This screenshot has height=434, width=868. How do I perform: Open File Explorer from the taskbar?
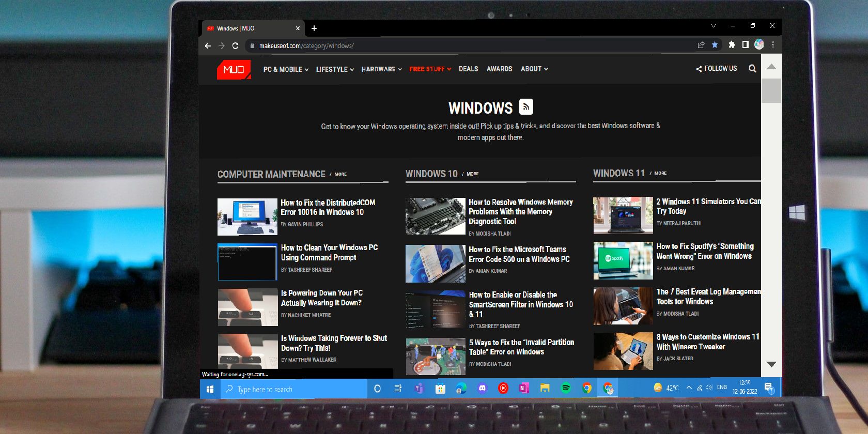(x=545, y=388)
